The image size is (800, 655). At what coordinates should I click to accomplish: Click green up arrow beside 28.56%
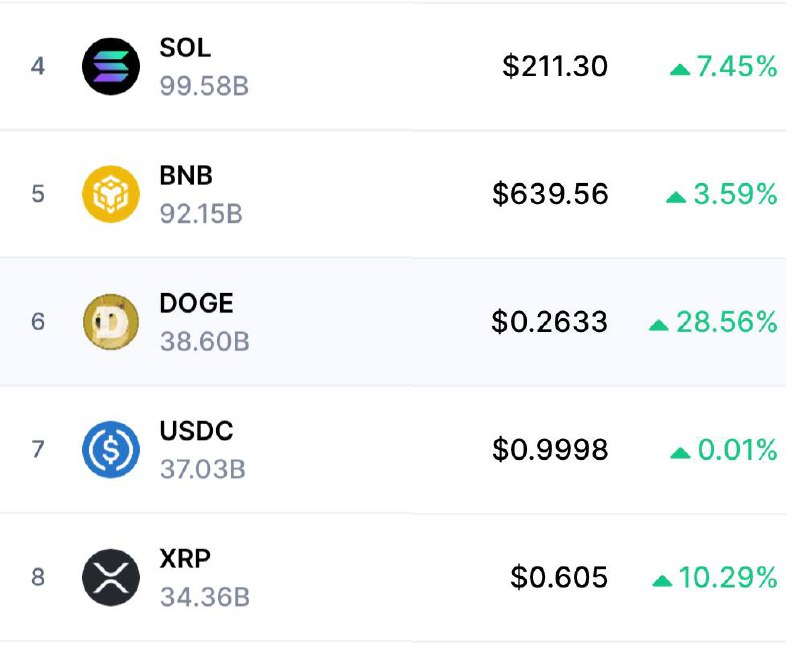(x=659, y=325)
